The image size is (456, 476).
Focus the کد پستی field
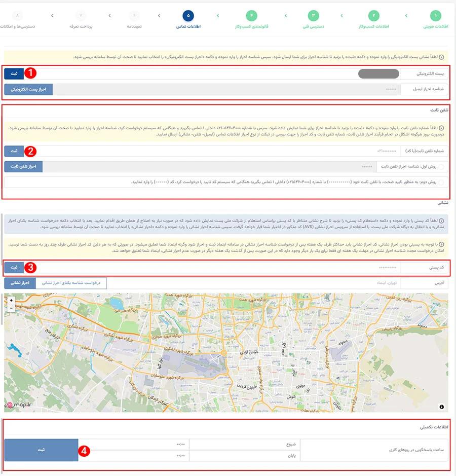pyautogui.click(x=212, y=268)
